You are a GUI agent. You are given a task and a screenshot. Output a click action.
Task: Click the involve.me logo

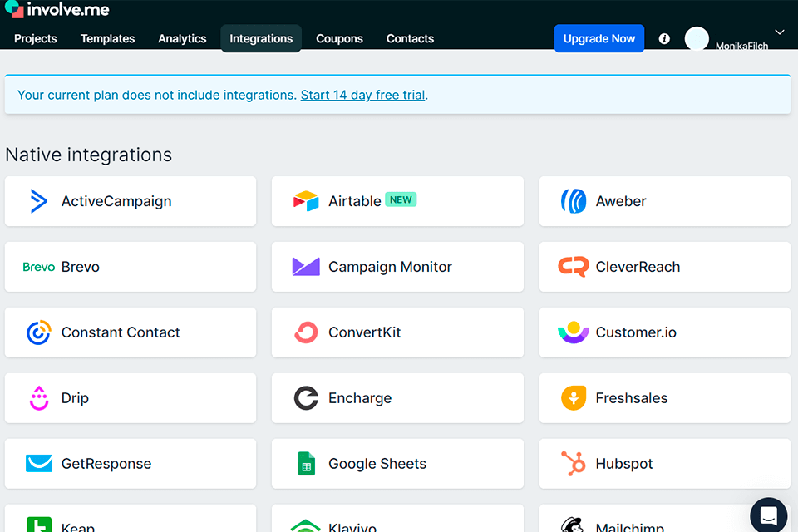click(x=57, y=9)
